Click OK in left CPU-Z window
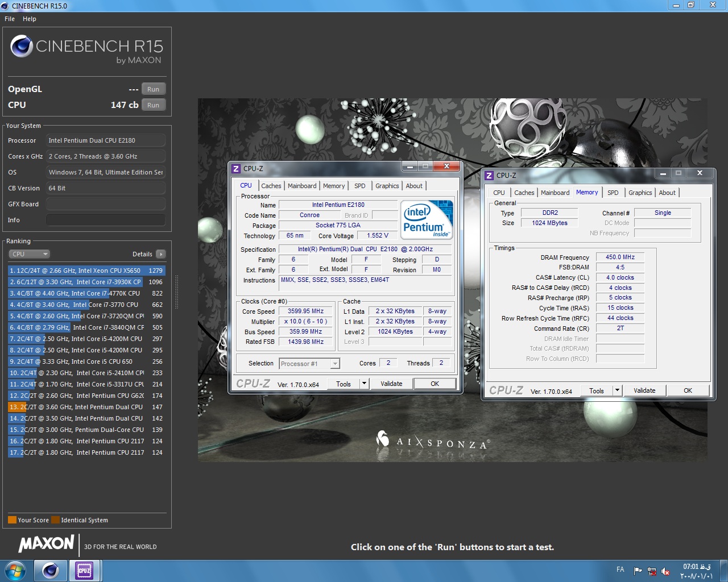The image size is (728, 582). [435, 384]
